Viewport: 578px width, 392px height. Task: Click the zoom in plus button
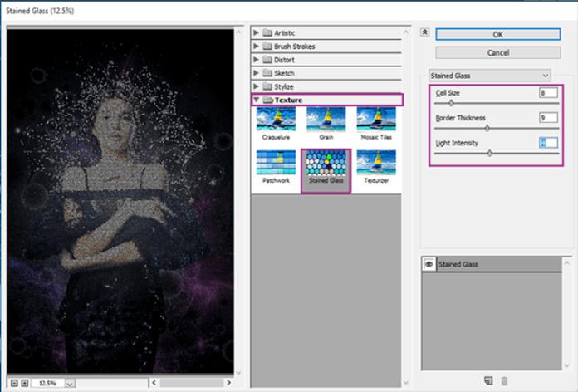point(23,383)
